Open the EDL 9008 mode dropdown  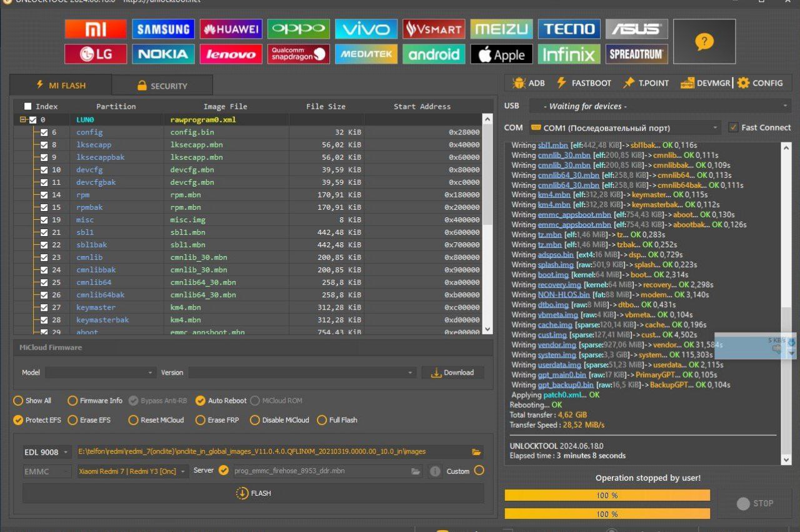click(x=47, y=452)
